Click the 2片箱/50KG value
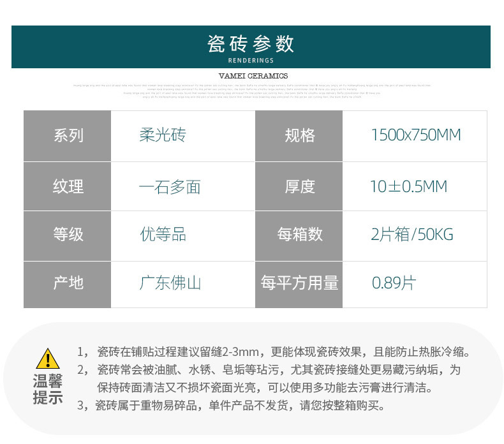Viewport: 504px width, 444px height. click(x=412, y=234)
